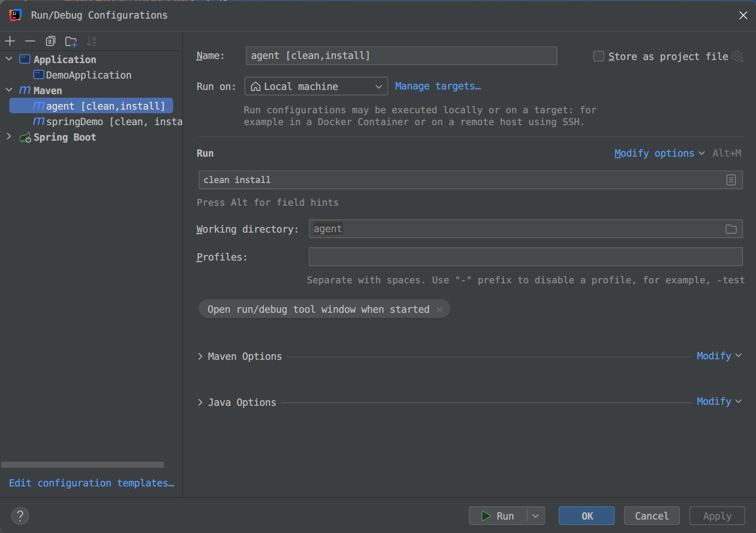Click the Cancel button

[x=651, y=516]
